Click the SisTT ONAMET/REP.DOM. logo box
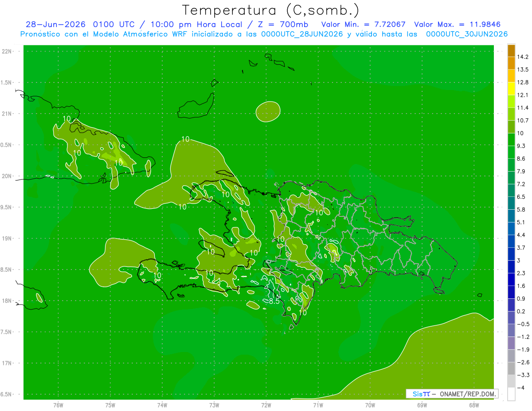The height and width of the screenshot is (411, 532). click(x=452, y=394)
